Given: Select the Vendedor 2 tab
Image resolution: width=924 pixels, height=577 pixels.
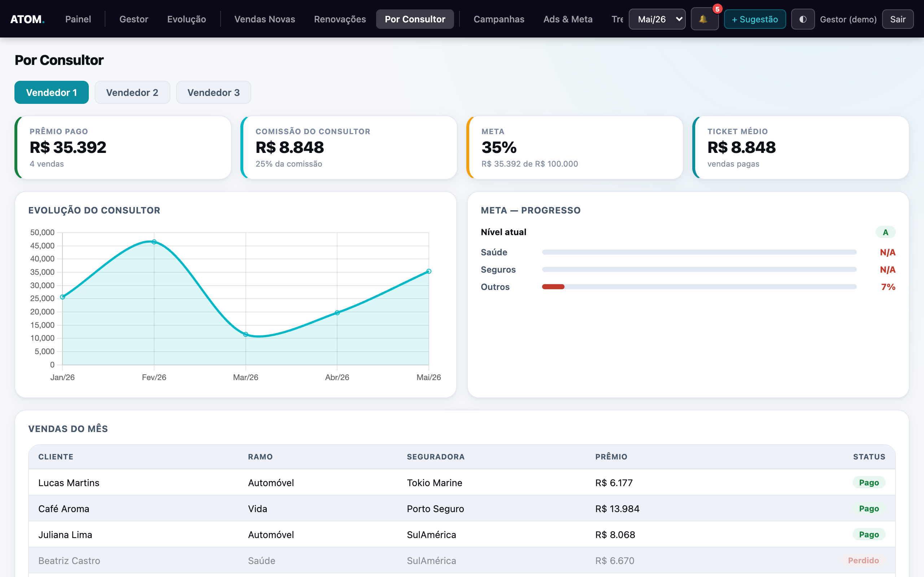Looking at the screenshot, I should [x=132, y=92].
